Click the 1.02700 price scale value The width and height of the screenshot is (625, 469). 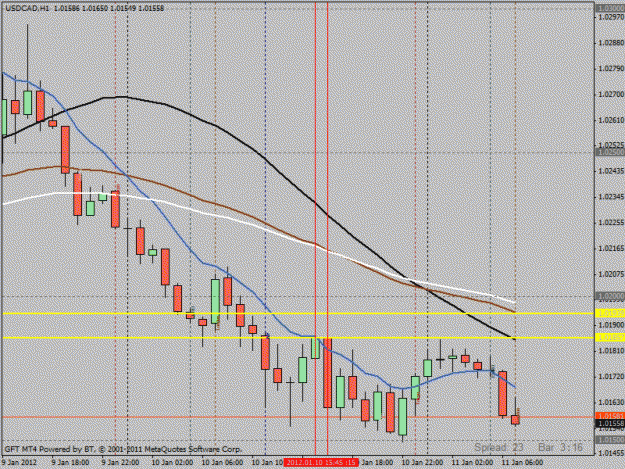[611, 94]
